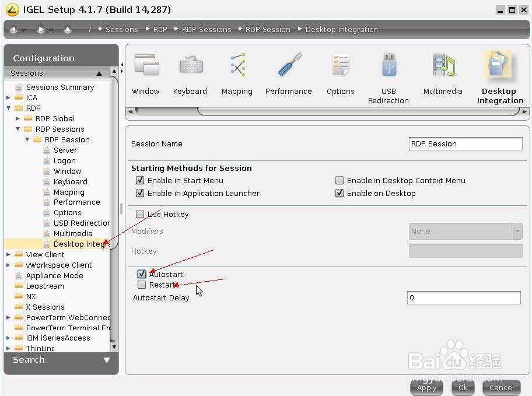Click the ThinLinc folder icon

pyautogui.click(x=19, y=348)
